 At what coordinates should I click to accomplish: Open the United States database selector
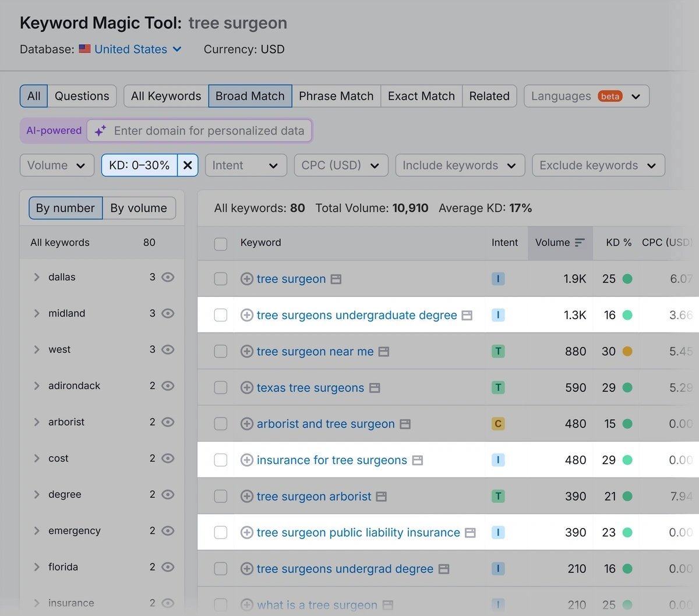pyautogui.click(x=138, y=49)
